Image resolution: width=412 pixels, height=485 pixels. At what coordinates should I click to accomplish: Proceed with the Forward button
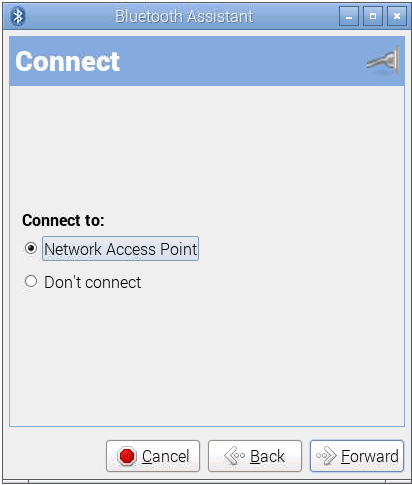coord(357,456)
